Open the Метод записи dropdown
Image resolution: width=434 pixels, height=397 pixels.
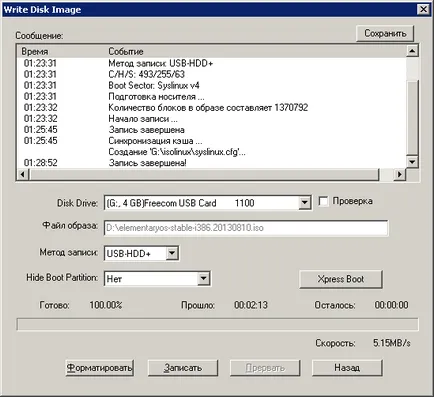pyautogui.click(x=172, y=253)
